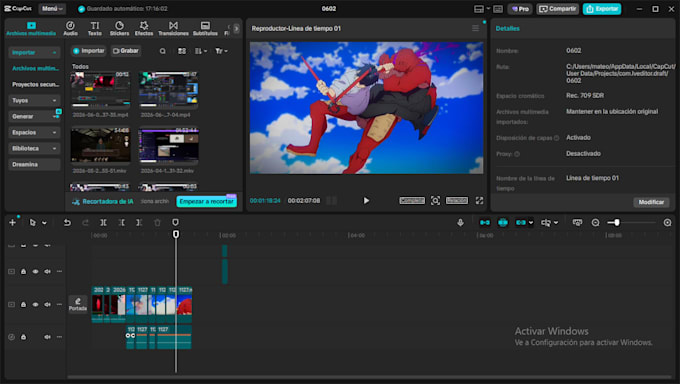680x384 pixels.
Task: Open the player panel hamburger menu
Action: pyautogui.click(x=476, y=28)
